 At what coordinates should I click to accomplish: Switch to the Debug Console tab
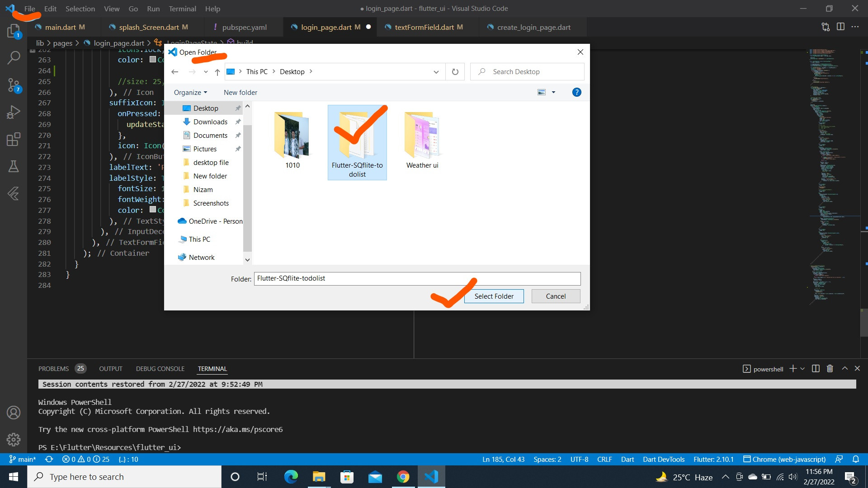coord(160,368)
